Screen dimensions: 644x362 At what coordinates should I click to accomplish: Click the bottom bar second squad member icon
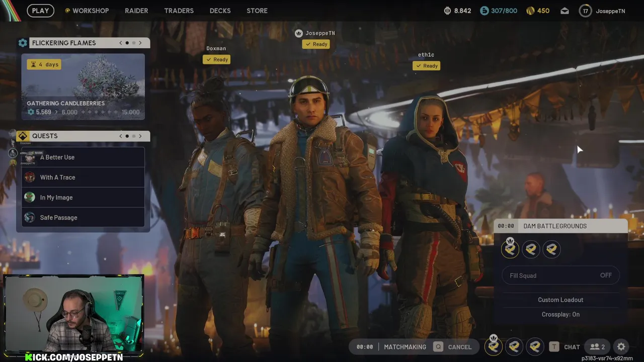click(x=514, y=346)
